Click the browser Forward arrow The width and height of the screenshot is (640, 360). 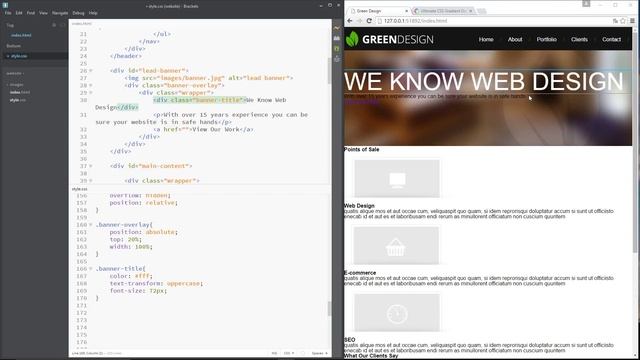[x=359, y=21]
